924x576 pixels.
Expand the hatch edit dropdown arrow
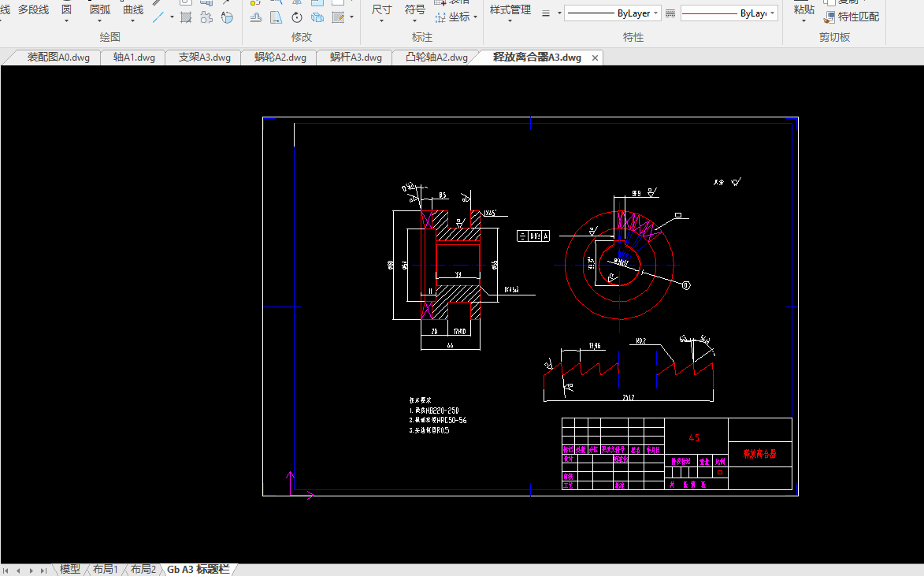[352, 17]
